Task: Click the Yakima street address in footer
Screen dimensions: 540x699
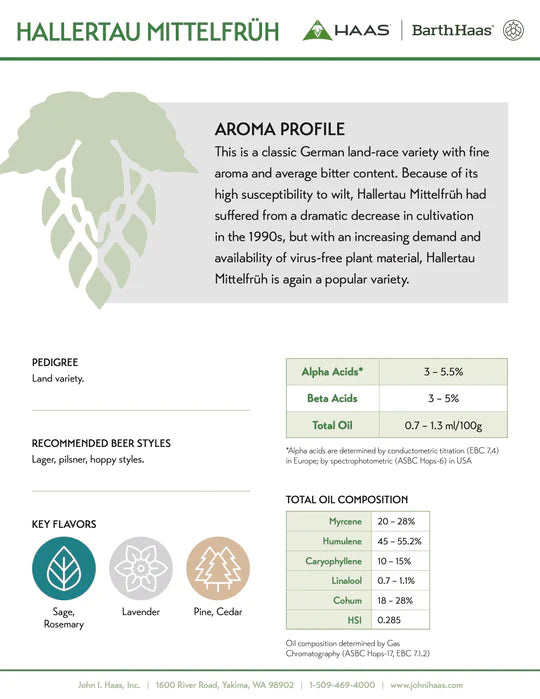Action: [225, 685]
